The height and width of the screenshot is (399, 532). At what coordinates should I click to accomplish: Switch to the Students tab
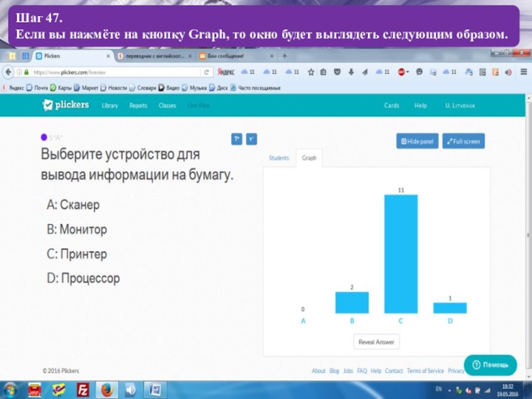pyautogui.click(x=279, y=158)
